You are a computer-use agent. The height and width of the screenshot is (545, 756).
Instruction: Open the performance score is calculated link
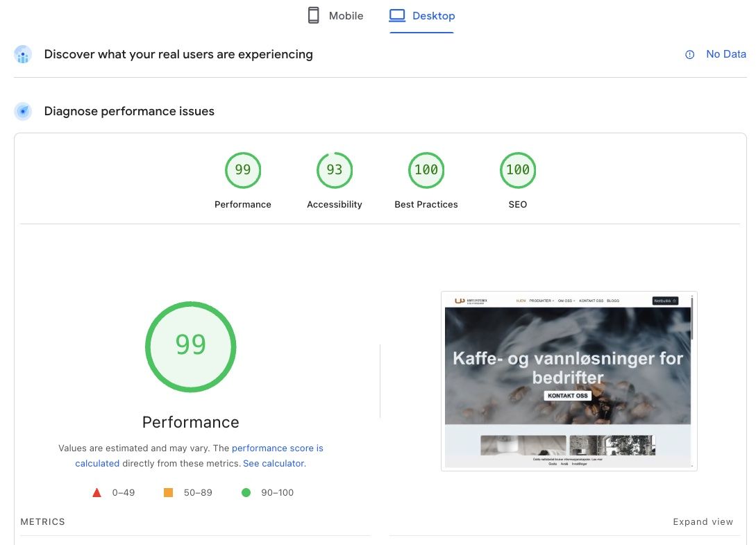[x=277, y=448]
